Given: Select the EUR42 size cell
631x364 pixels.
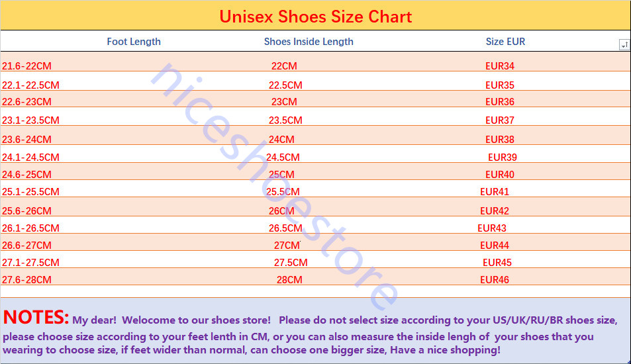Looking at the screenshot, I should click(x=495, y=211).
